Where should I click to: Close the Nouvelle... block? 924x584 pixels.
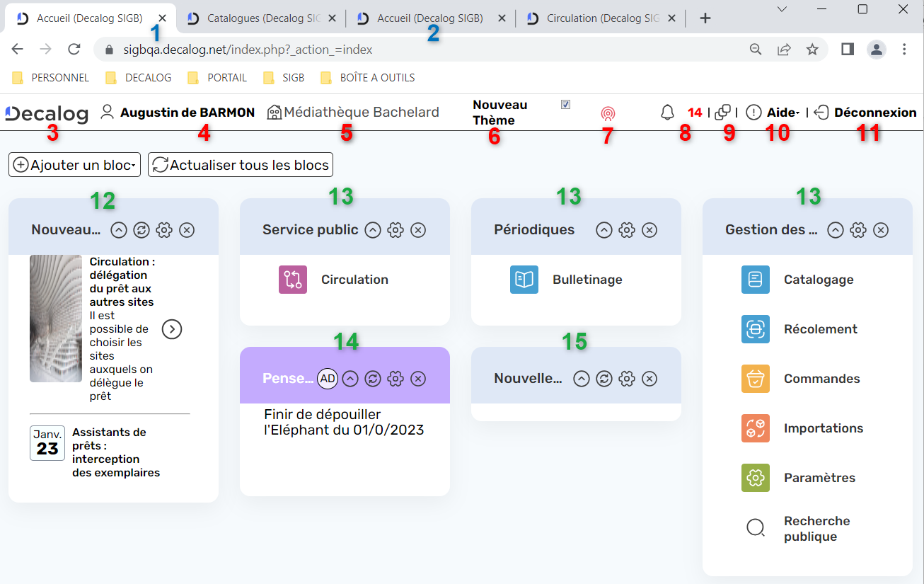[x=649, y=379]
